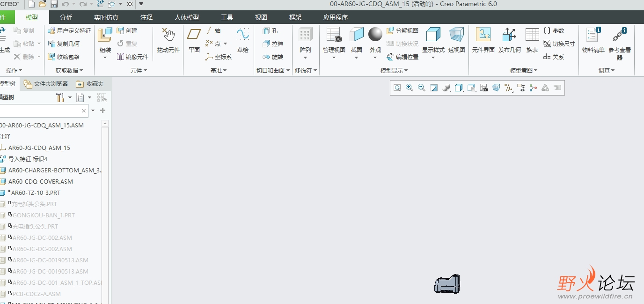Screen dimensions: 644x304
Task: Open the 族表 family table
Action: click(532, 40)
